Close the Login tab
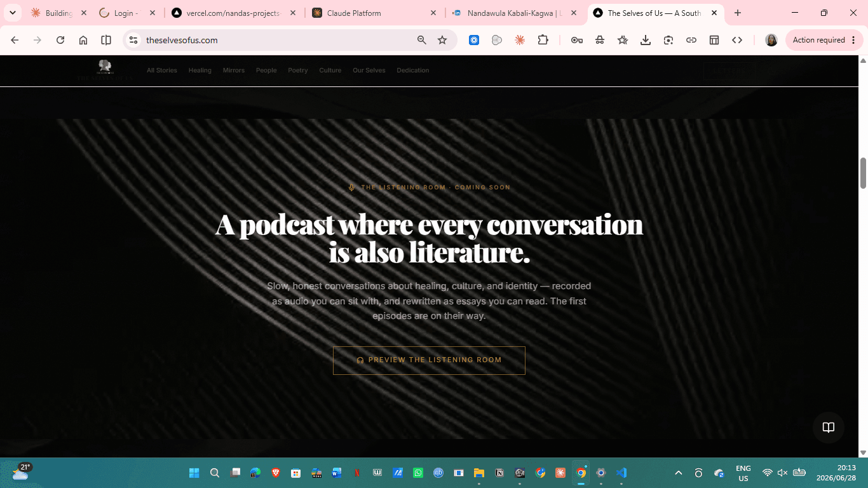This screenshot has width=868, height=488. click(152, 13)
